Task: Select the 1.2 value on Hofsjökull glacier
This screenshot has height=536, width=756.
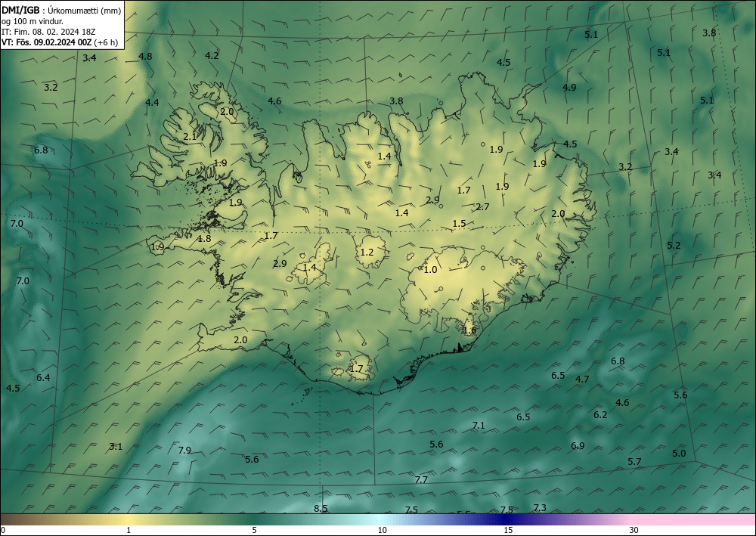Action: tap(367, 252)
